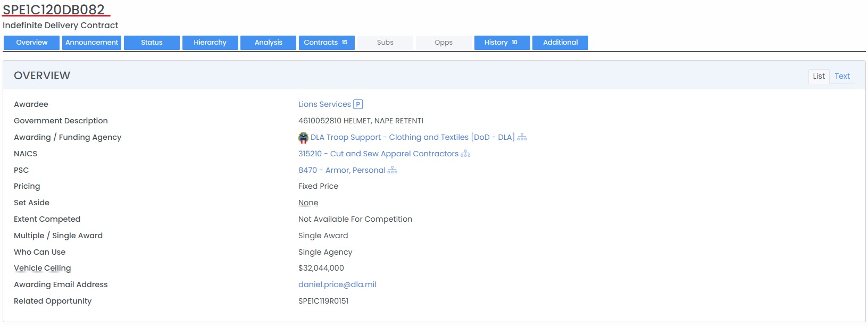Screen dimensions: 868x327
Task: Click the Single Agency value
Action: (x=325, y=252)
